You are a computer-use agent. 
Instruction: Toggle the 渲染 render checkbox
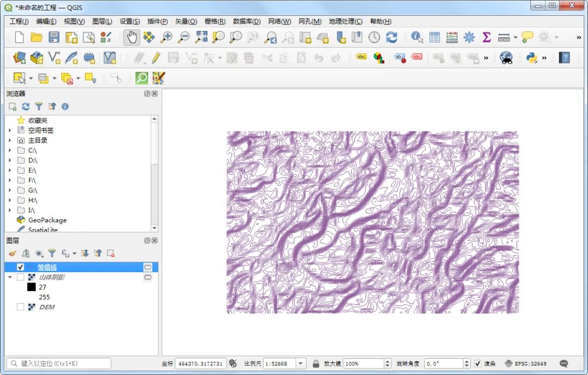tap(478, 364)
